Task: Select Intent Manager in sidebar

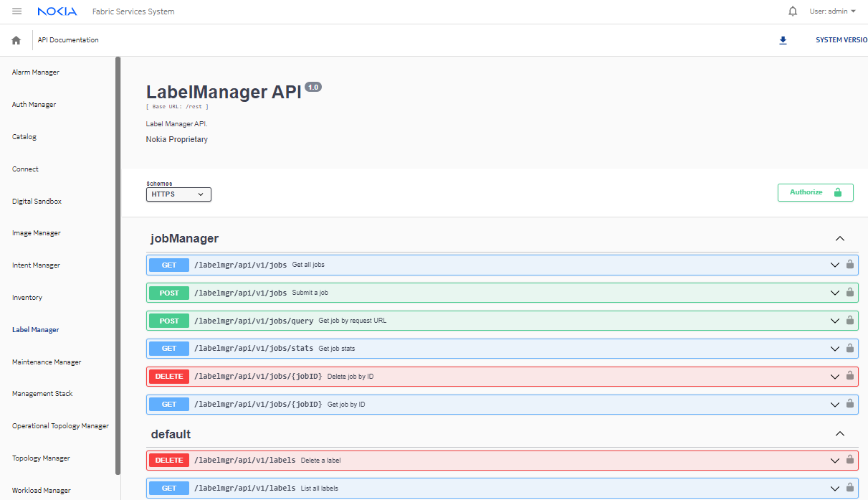Action: point(36,265)
